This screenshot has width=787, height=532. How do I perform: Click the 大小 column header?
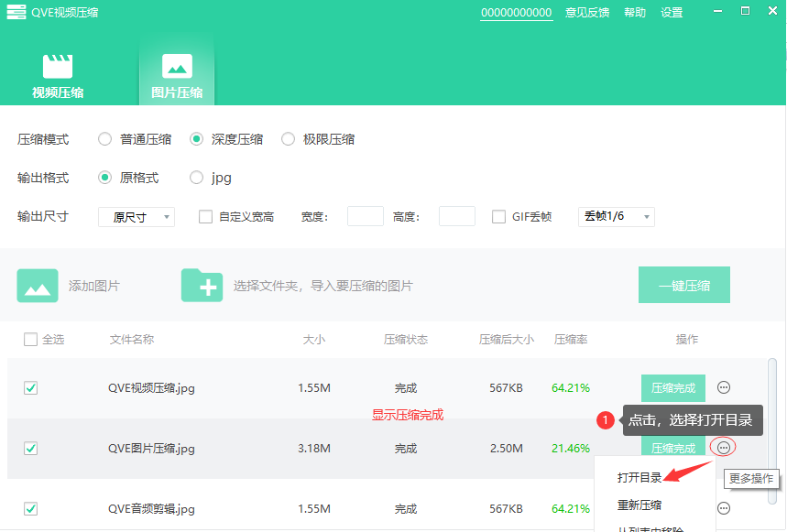click(314, 340)
